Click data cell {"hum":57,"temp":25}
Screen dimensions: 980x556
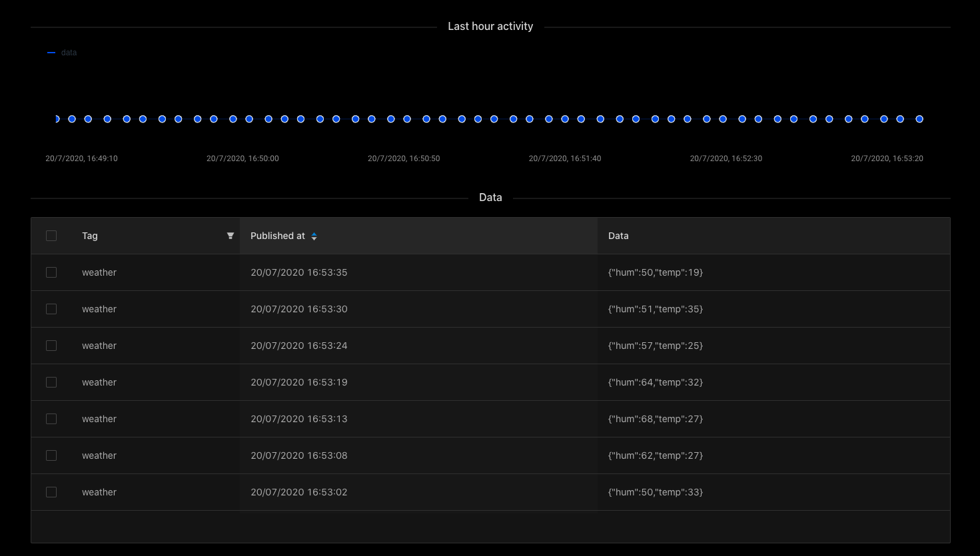[x=656, y=346]
